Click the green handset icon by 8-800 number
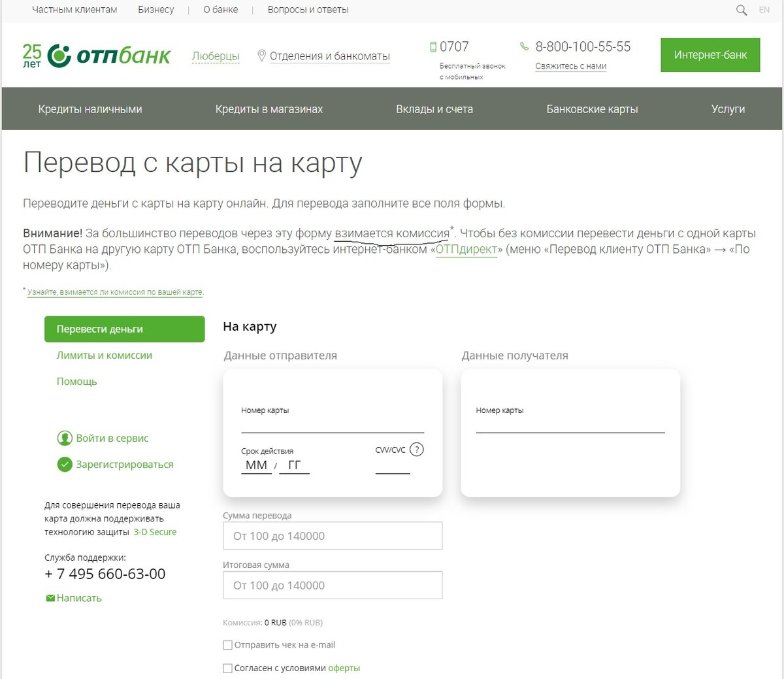 tap(524, 46)
